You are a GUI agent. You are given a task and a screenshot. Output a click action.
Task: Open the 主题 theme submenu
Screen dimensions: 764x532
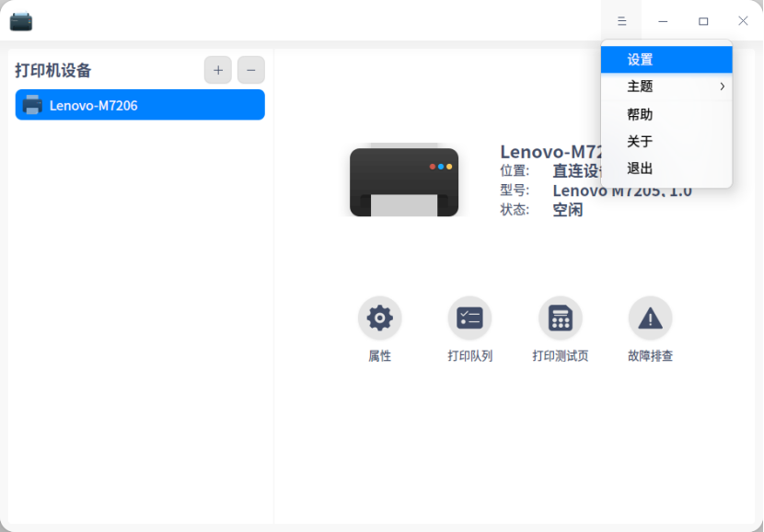666,87
